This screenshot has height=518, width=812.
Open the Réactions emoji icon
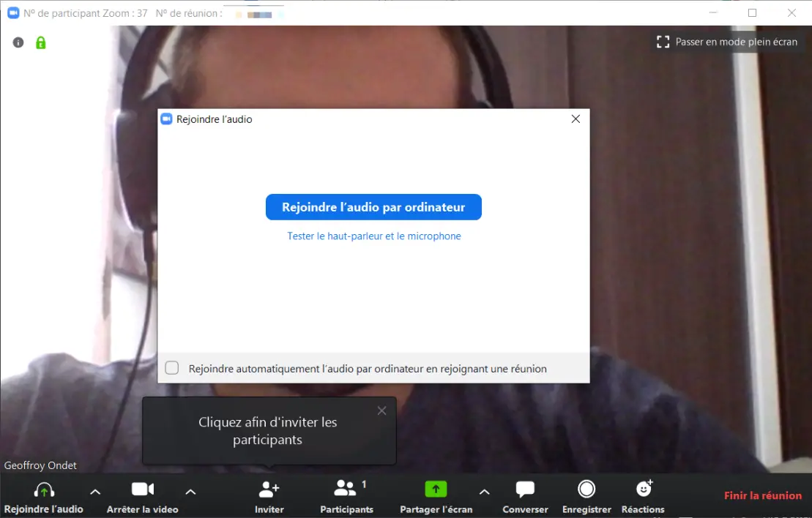pos(642,489)
